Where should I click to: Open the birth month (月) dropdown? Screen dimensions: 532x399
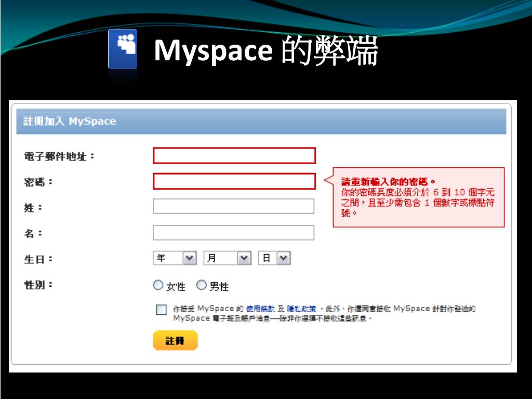(228, 258)
